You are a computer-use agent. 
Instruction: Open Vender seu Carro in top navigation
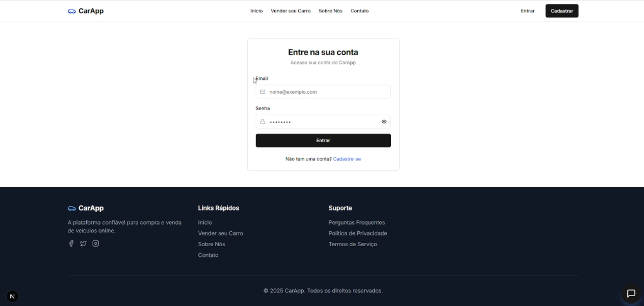pos(290,11)
